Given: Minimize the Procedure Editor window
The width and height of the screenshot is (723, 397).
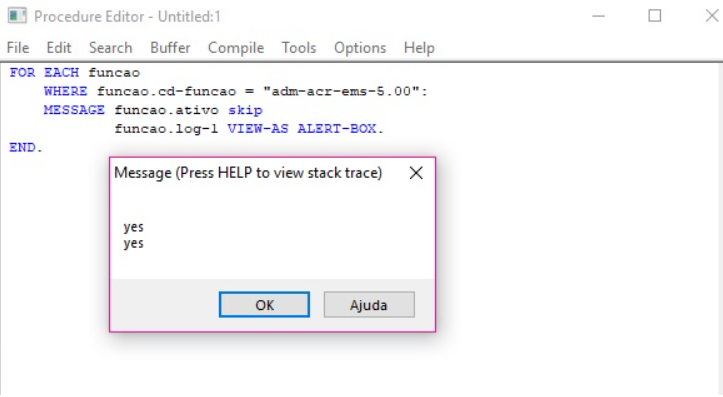Looking at the screenshot, I should [x=599, y=16].
